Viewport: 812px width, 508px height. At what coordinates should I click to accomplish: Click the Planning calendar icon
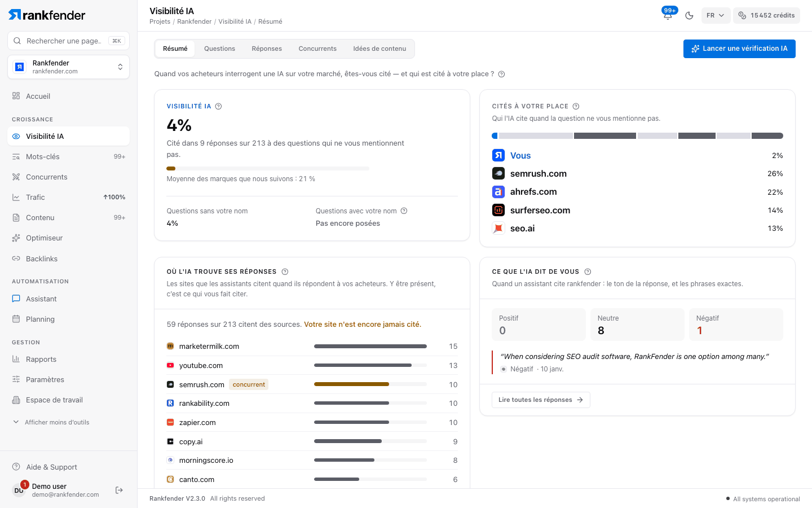click(x=16, y=319)
